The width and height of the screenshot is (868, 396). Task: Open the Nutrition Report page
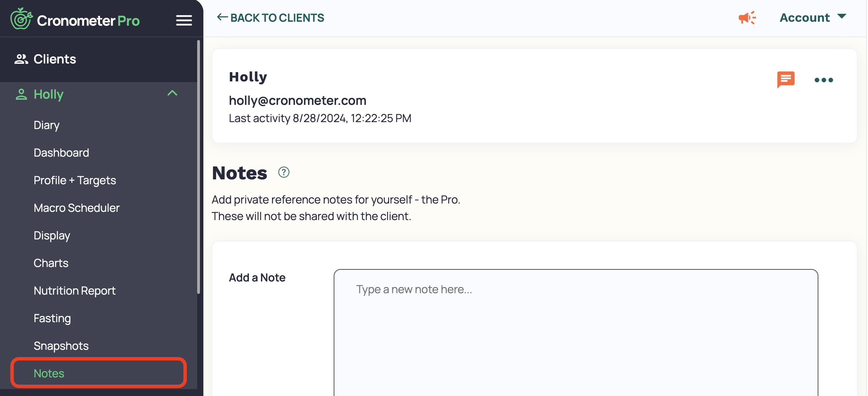(74, 290)
